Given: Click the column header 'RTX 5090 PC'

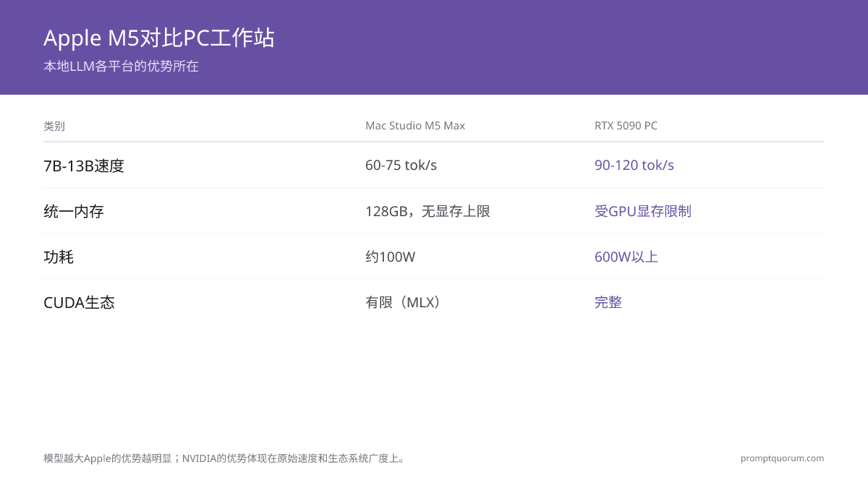Looking at the screenshot, I should pos(626,126).
